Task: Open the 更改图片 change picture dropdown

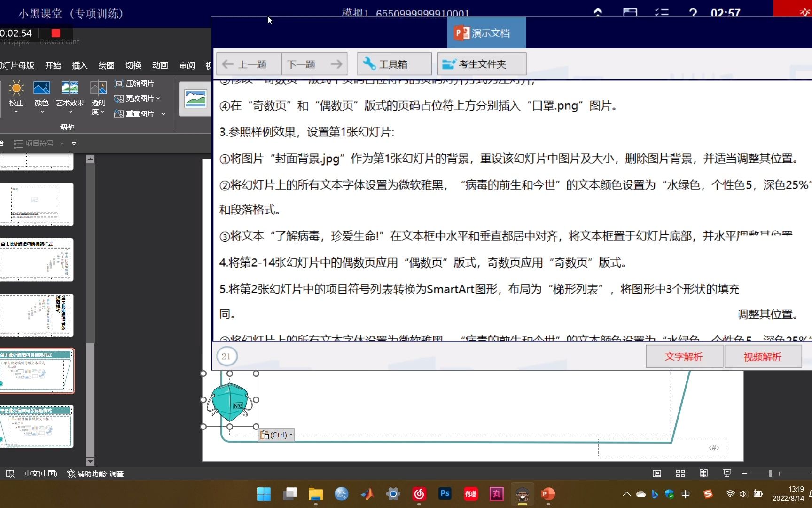Action: [x=157, y=98]
